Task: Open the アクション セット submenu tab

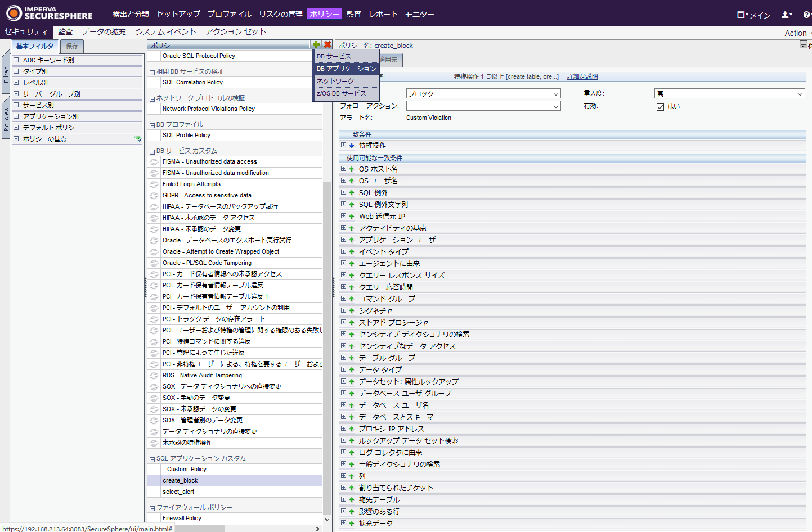Action: click(x=236, y=31)
